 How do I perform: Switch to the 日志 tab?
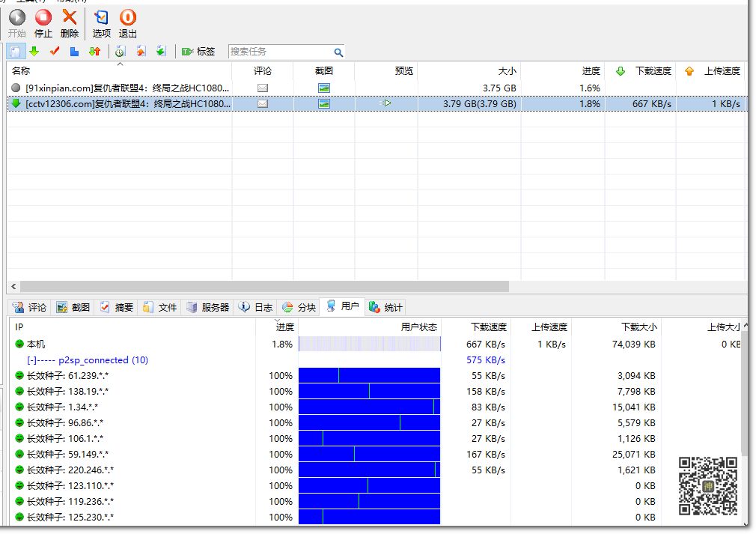256,307
